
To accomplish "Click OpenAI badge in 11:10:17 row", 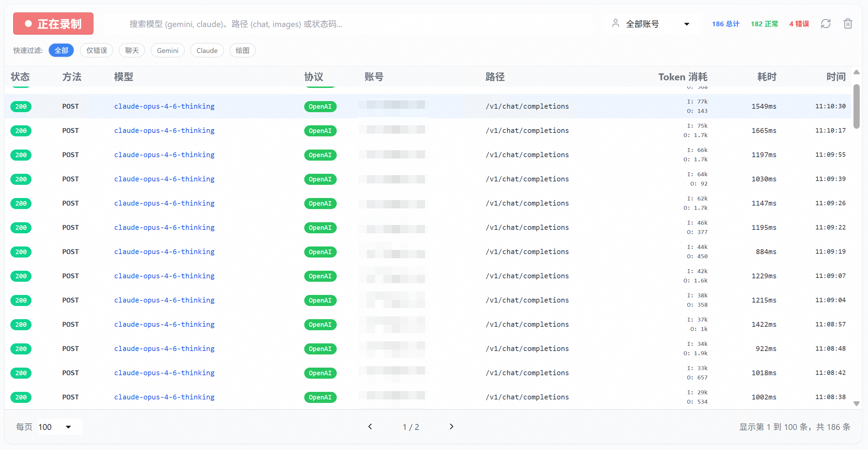I will click(x=320, y=131).
